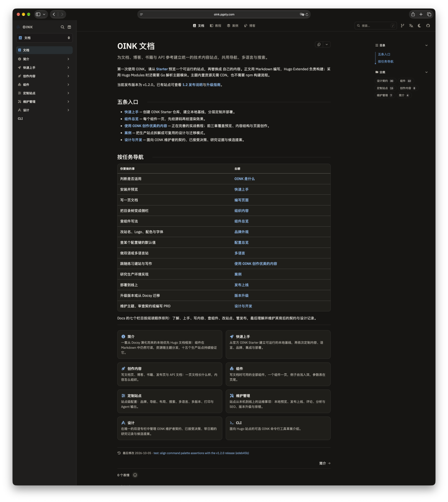Open the reader icon in the address bar

[x=141, y=15]
